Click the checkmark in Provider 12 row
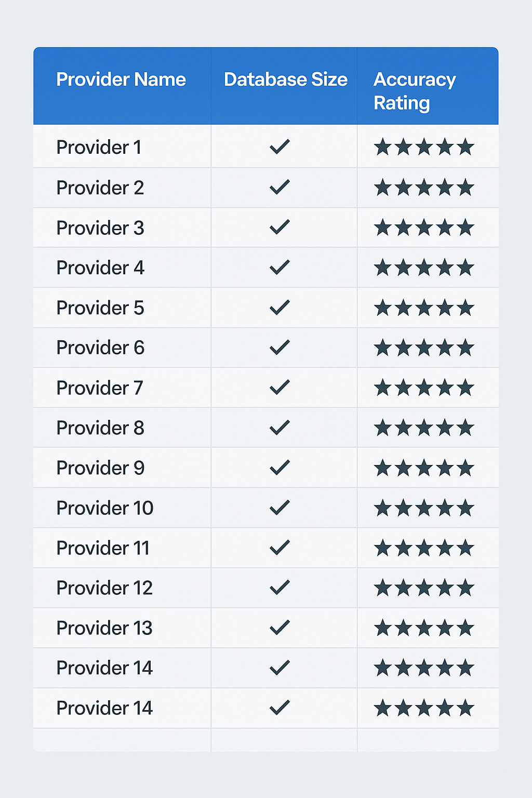The width and height of the screenshot is (532, 798). point(280,588)
